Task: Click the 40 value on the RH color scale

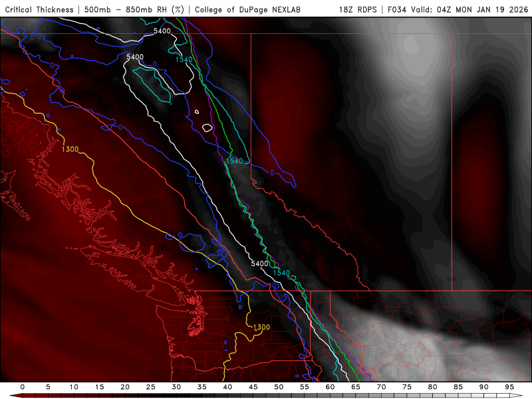Action: 227,387
